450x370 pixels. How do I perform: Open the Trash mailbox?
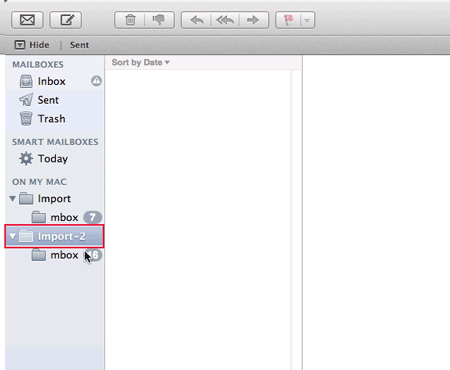(54, 119)
